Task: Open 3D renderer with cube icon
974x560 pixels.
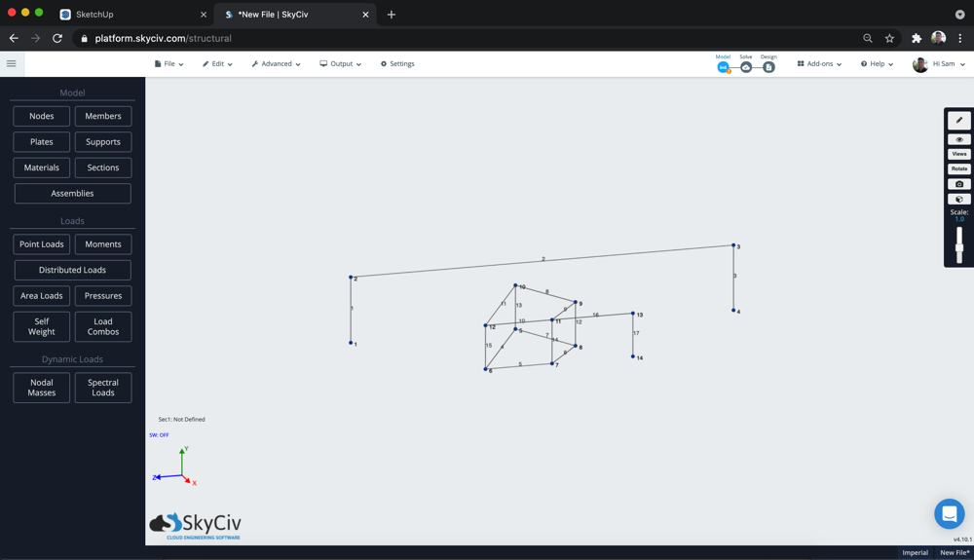Action: (959, 200)
